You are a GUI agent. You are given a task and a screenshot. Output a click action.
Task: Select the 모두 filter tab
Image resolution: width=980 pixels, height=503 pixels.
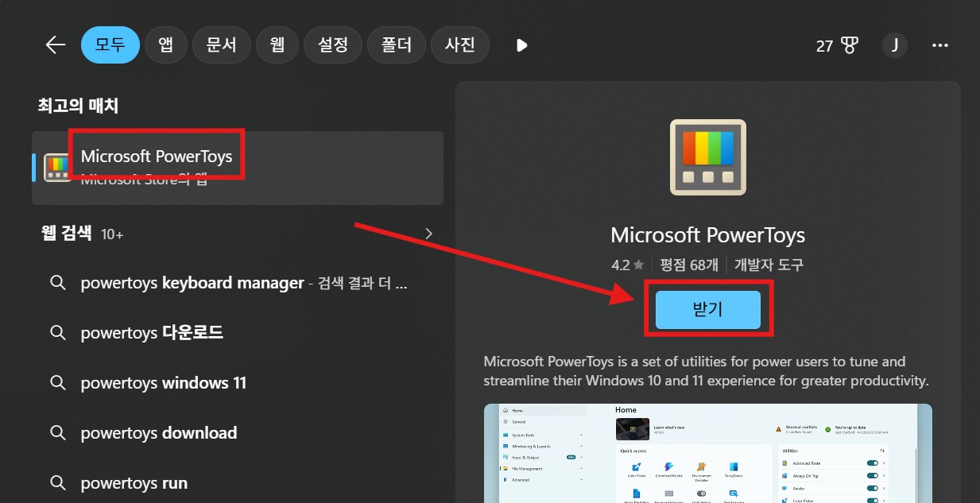click(110, 45)
